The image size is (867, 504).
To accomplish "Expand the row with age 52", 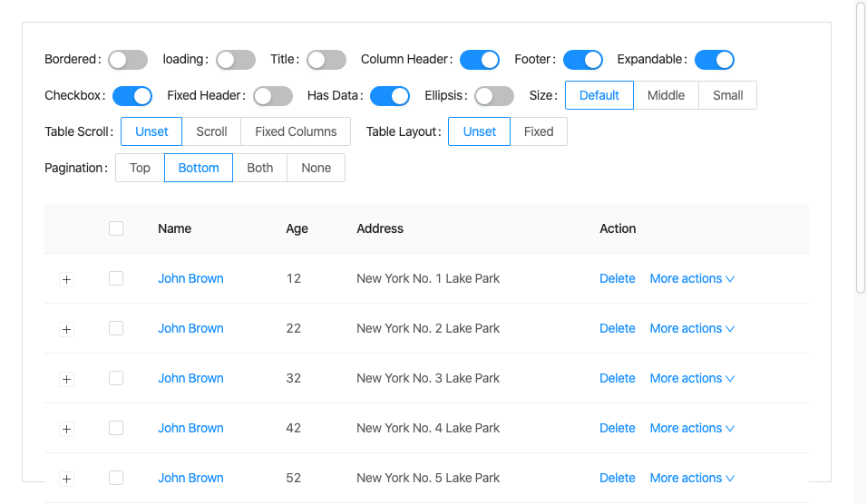I will pyautogui.click(x=66, y=479).
